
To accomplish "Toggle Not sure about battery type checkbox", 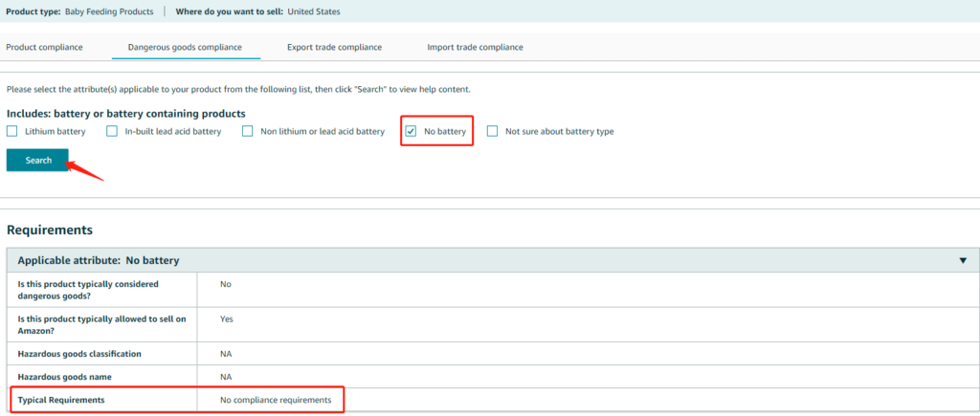I will (492, 131).
